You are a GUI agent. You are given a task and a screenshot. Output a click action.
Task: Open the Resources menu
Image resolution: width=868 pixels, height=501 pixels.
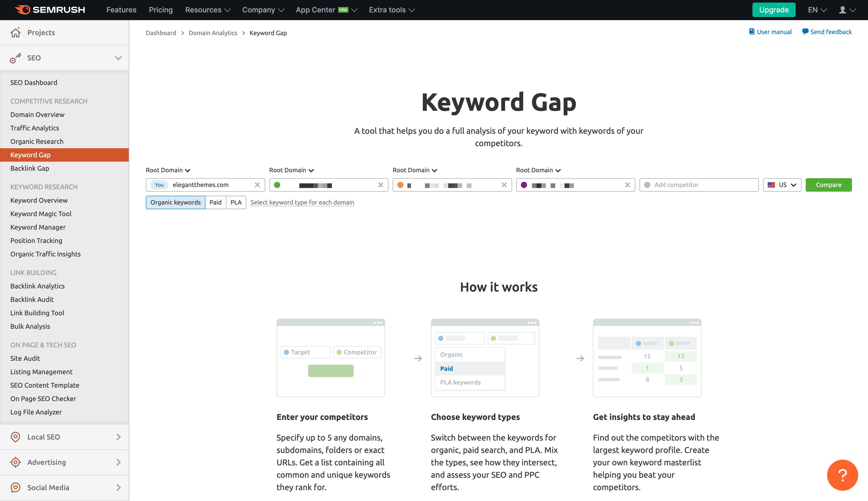point(207,10)
